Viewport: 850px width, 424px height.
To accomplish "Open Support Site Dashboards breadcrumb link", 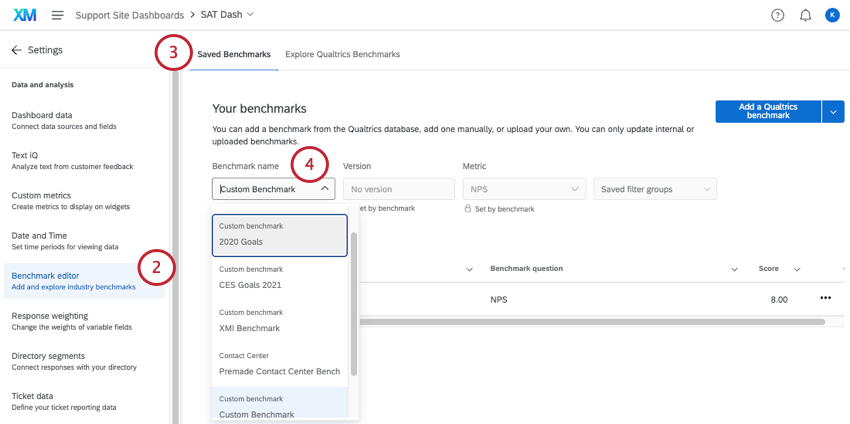I will (129, 15).
